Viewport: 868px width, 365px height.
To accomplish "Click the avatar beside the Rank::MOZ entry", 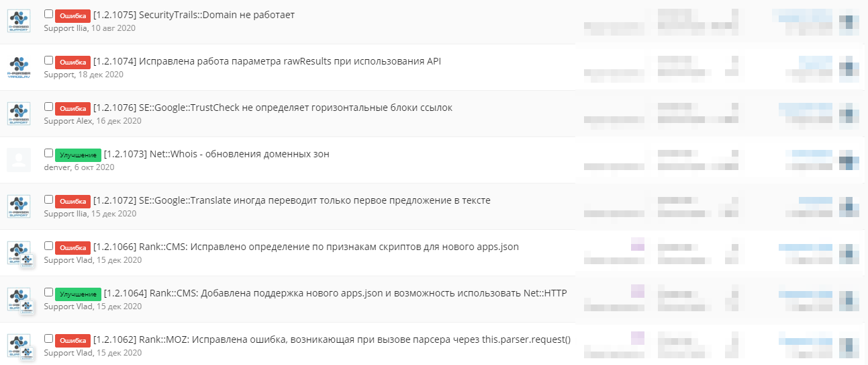I will point(20,346).
